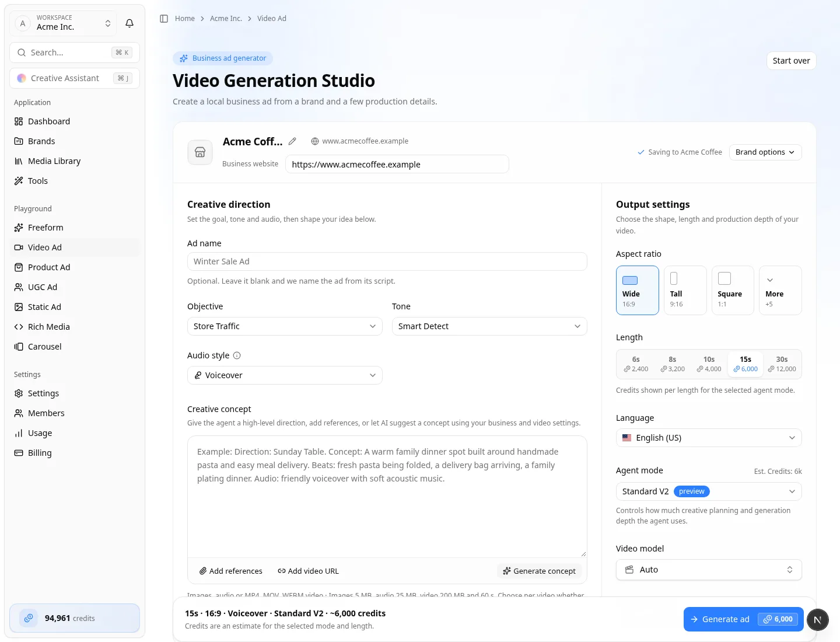The image size is (840, 642).
Task: Open Billing page
Action: pyautogui.click(x=75, y=453)
